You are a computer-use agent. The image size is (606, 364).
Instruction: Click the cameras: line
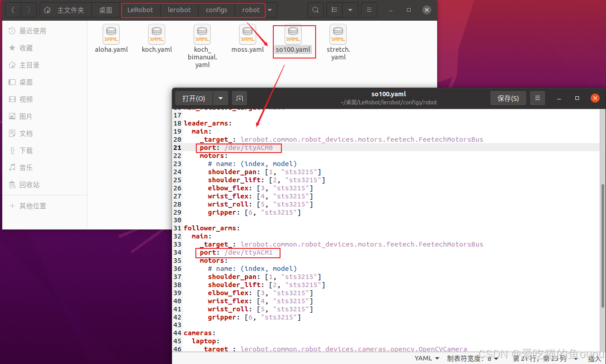[199, 333]
